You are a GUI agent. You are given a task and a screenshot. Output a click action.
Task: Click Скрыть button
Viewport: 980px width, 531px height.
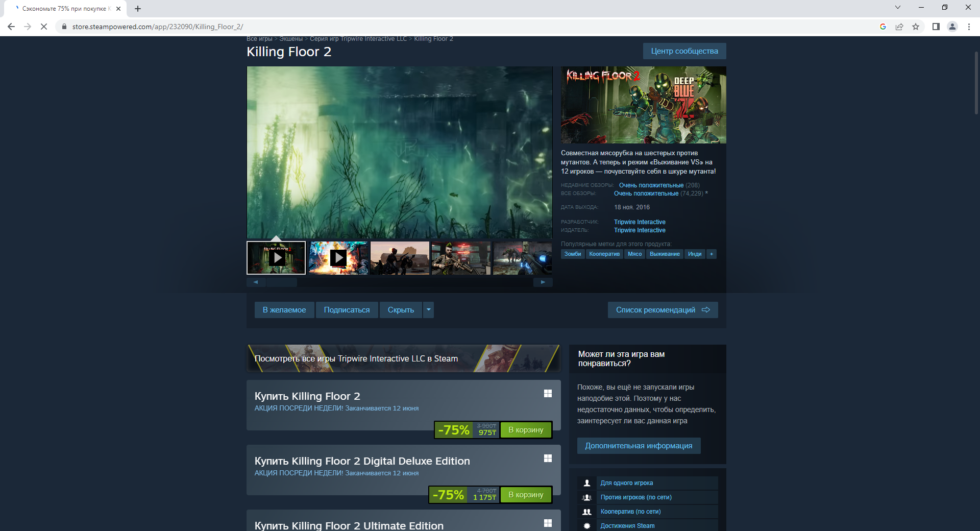401,310
